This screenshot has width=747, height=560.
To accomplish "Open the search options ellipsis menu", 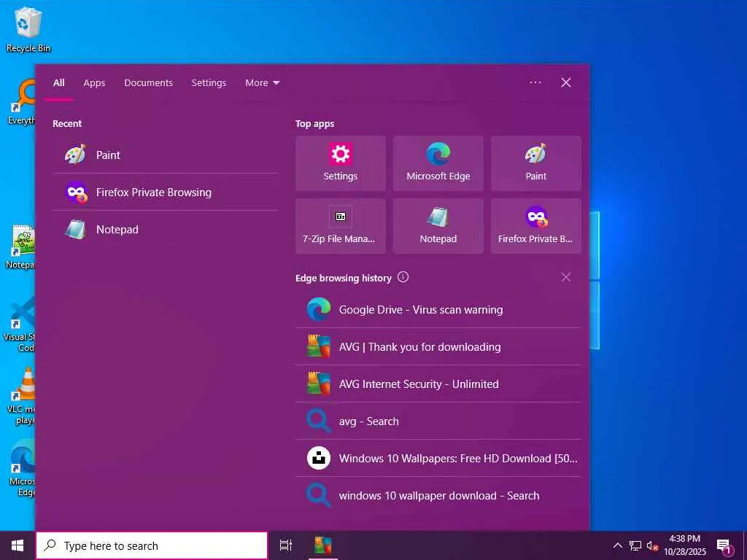I will [535, 82].
